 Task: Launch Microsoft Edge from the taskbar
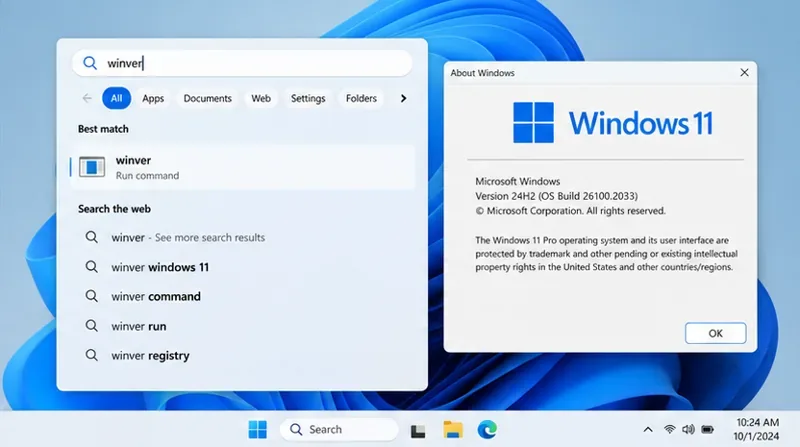tap(487, 430)
